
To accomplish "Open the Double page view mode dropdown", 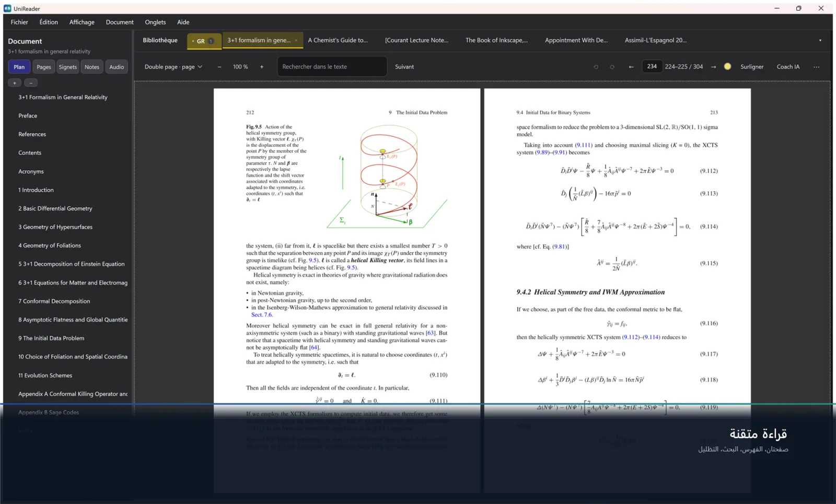I will [173, 67].
